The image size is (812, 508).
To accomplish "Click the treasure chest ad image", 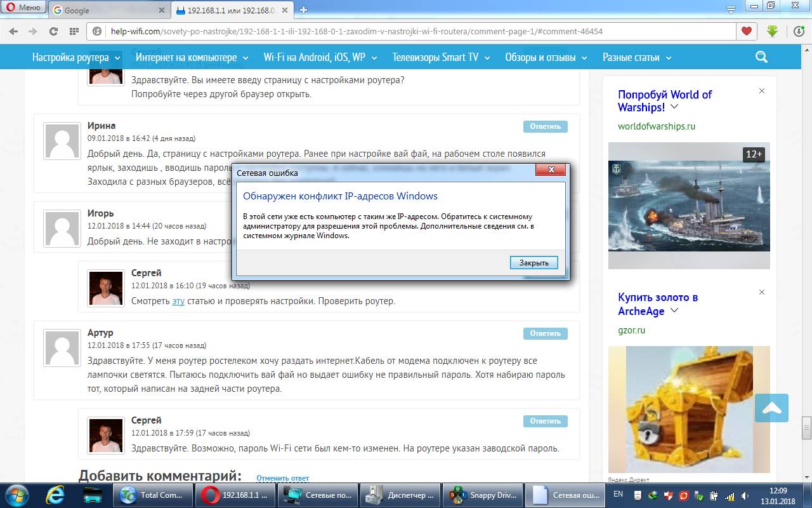I will [x=689, y=409].
